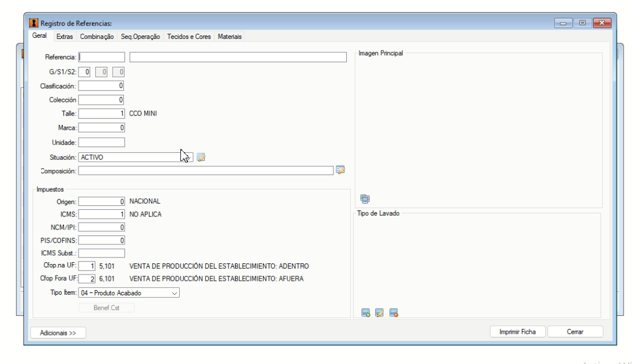This screenshot has height=364, width=633.
Task: Click the ICMS Subst. input field
Action: tap(102, 253)
